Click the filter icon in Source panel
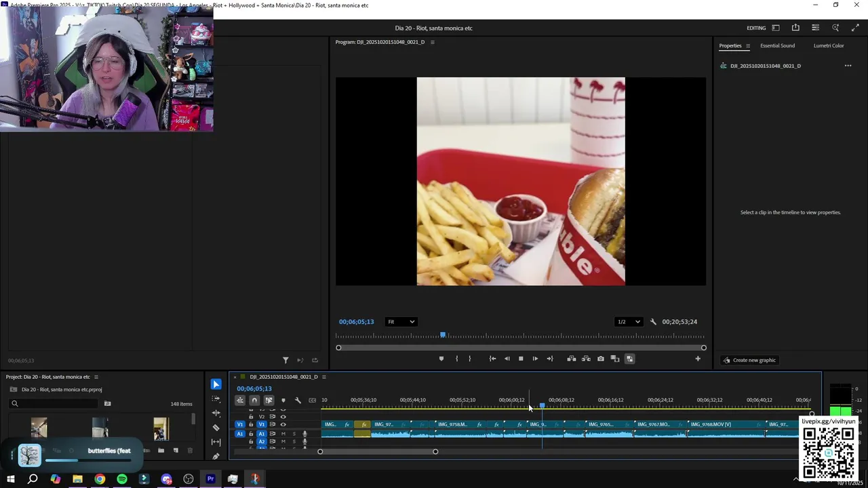 (x=285, y=360)
